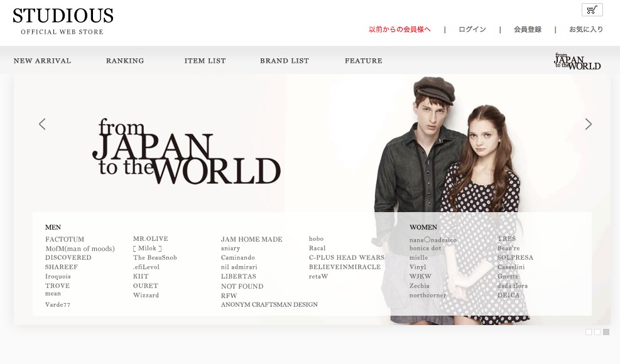Advance to next banner slide arrow
The image size is (620, 364).
[588, 124]
